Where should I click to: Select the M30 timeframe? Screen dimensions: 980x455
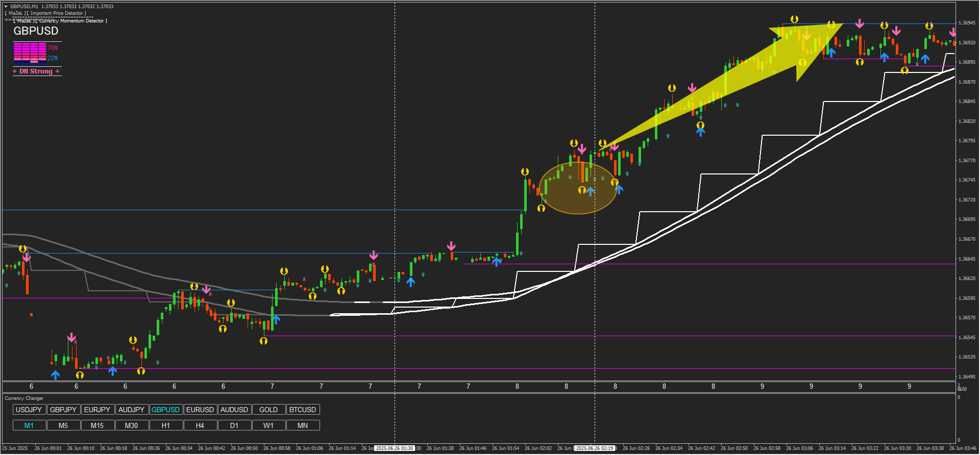(132, 425)
